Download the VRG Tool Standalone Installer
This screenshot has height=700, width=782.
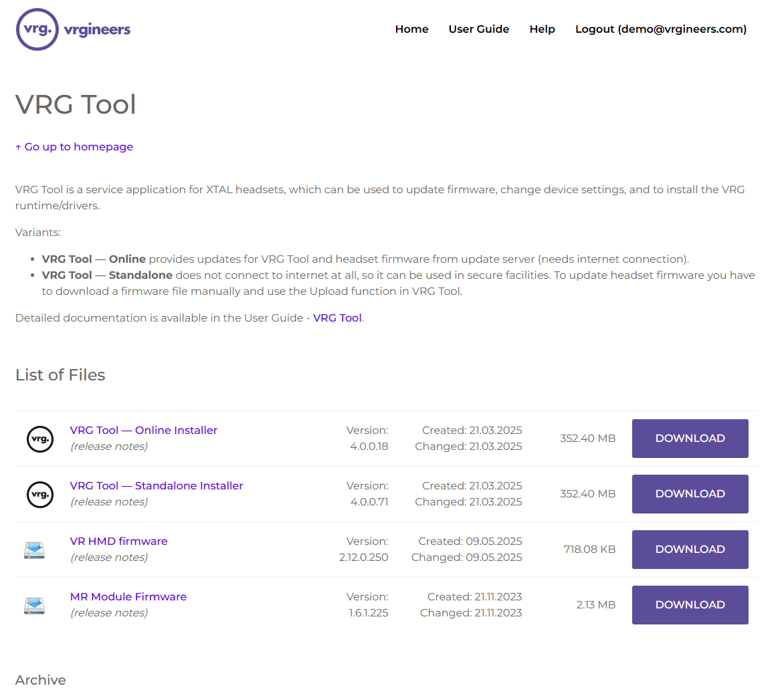click(690, 494)
